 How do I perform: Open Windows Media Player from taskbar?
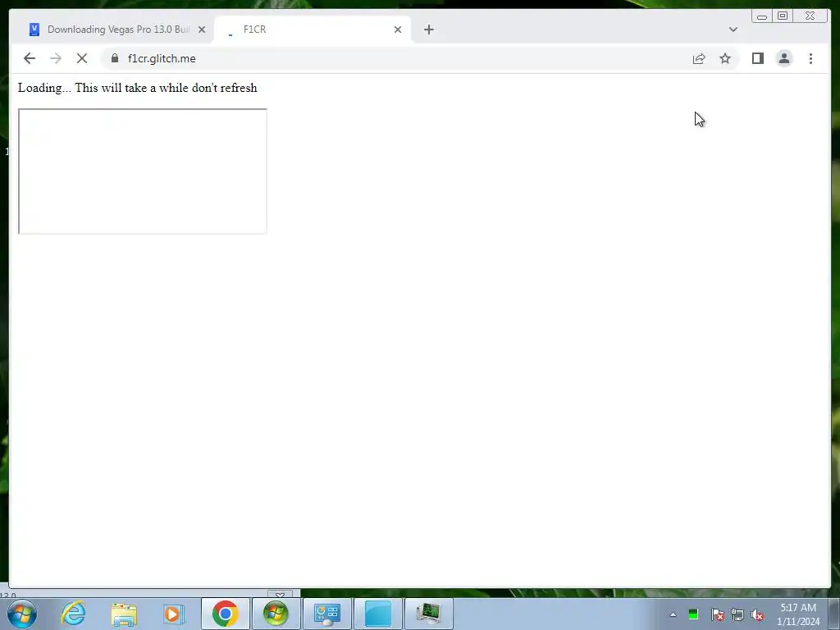(174, 614)
